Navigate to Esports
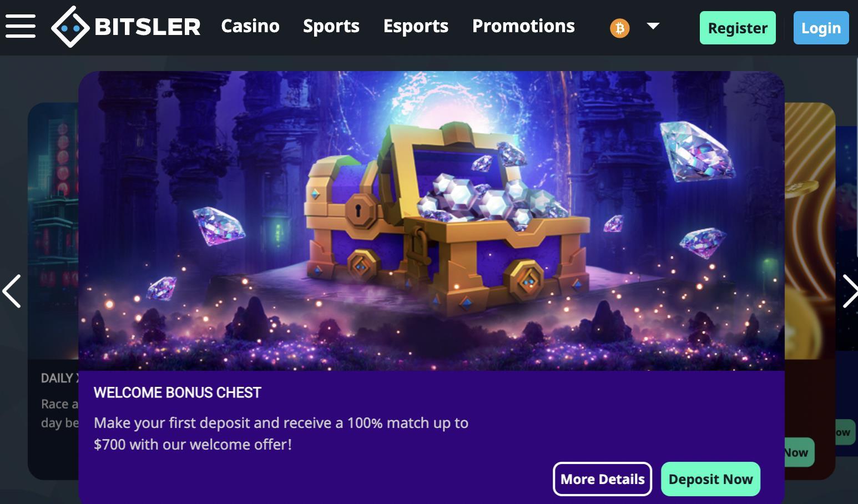This screenshot has height=504, width=858. [416, 26]
